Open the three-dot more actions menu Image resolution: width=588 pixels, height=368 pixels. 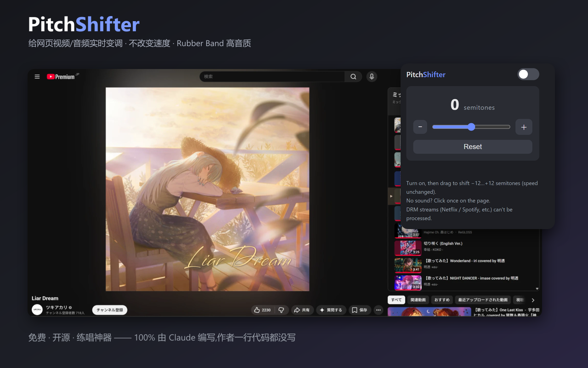[x=379, y=310]
